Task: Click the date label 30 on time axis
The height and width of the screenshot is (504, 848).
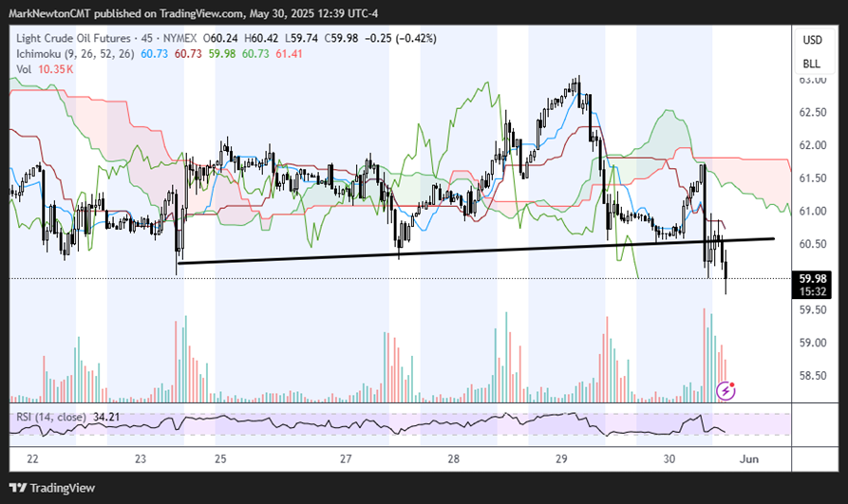Action: tap(669, 459)
